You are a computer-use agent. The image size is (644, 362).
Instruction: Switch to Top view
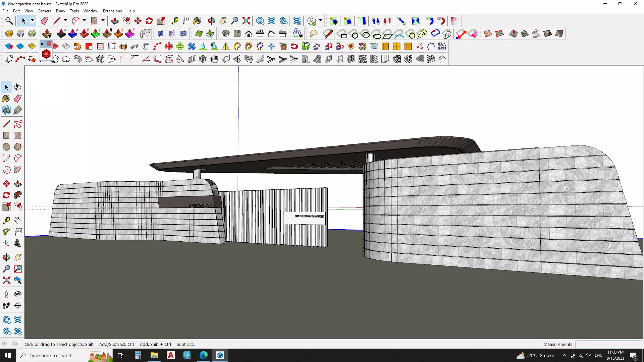(x=237, y=34)
